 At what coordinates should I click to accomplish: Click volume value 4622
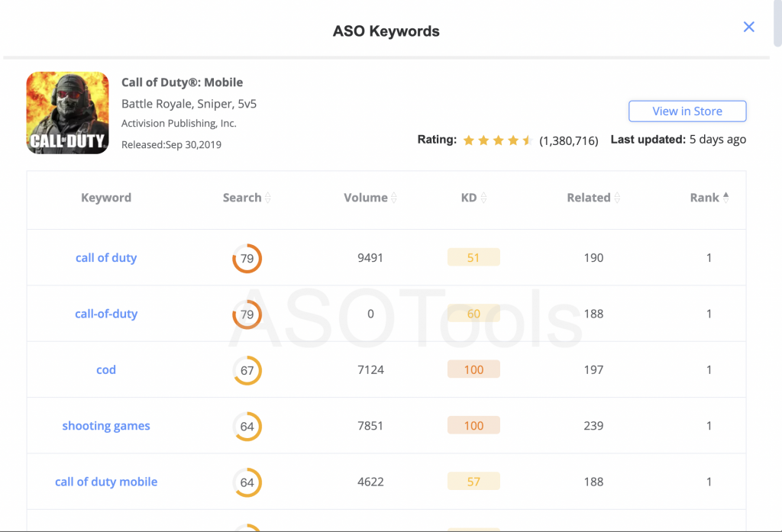pos(370,482)
